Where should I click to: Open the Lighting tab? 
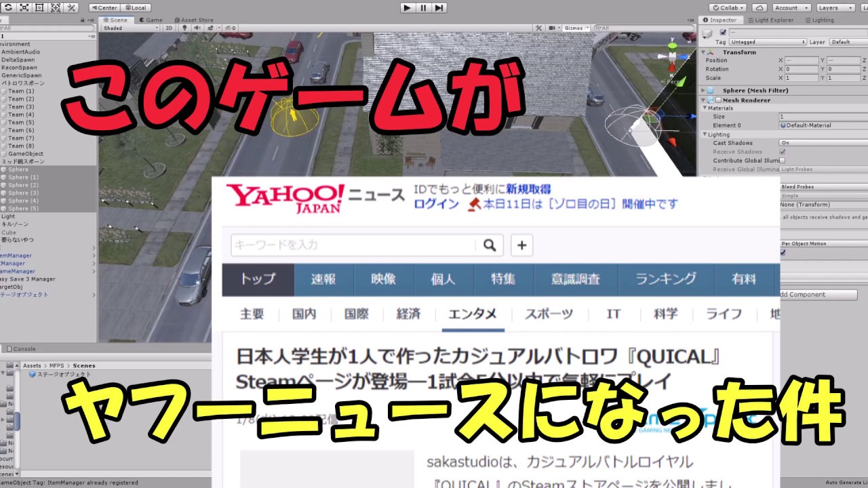(819, 20)
